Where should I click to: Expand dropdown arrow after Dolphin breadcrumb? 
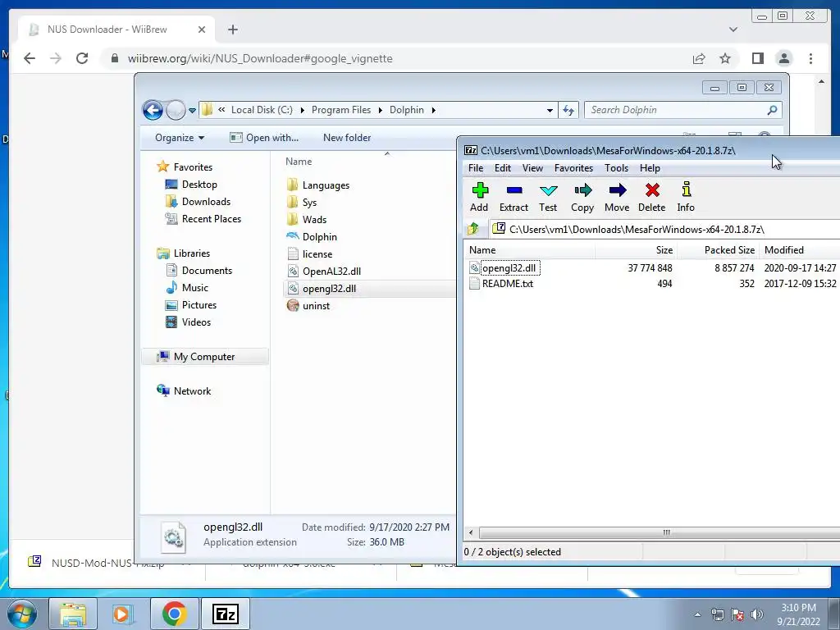(x=433, y=111)
